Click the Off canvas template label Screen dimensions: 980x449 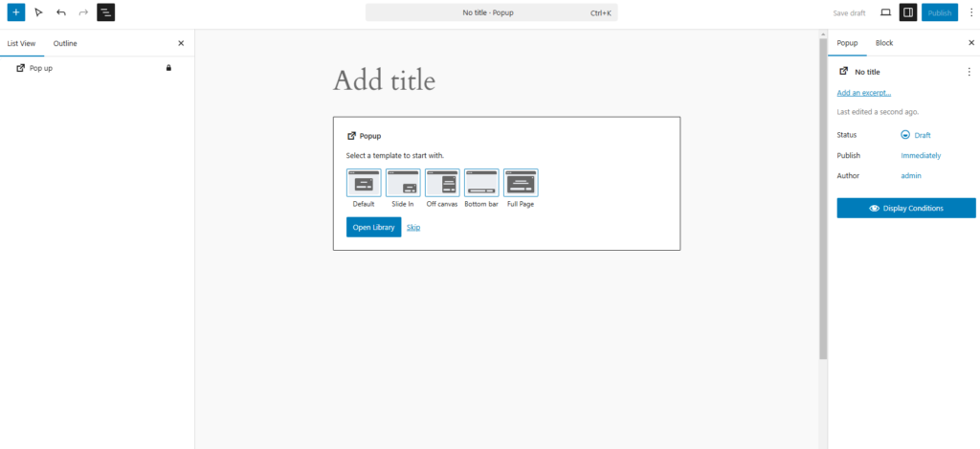442,204
